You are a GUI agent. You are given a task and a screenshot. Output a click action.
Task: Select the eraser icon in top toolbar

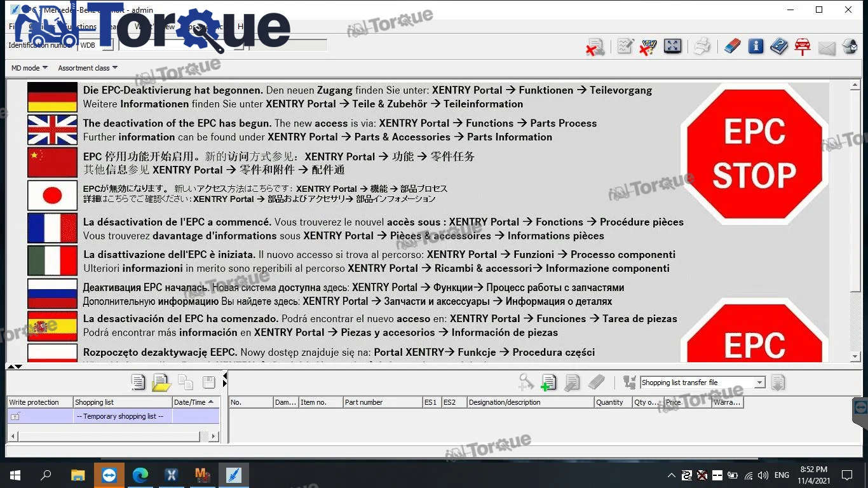point(732,46)
